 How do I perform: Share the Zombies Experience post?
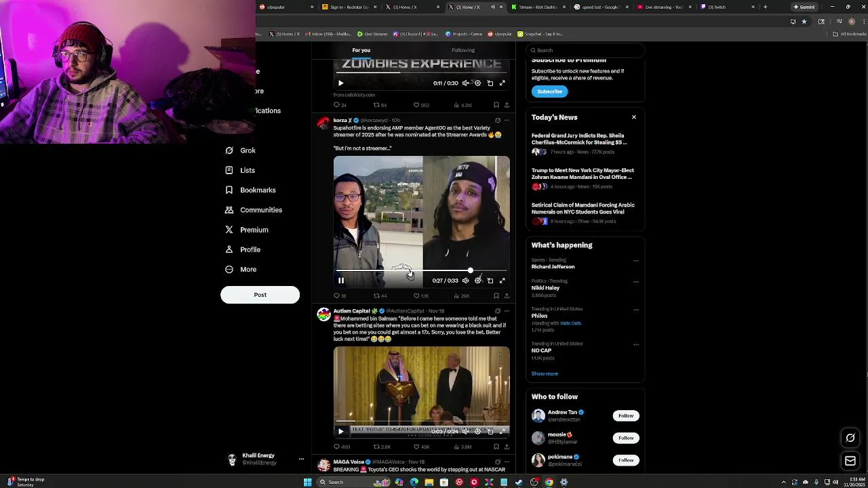[507, 105]
